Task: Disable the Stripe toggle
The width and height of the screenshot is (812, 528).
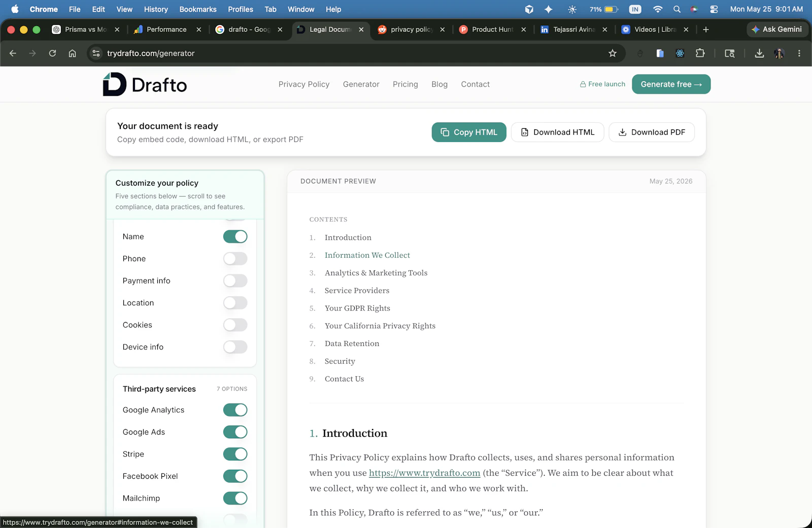Action: click(x=235, y=454)
